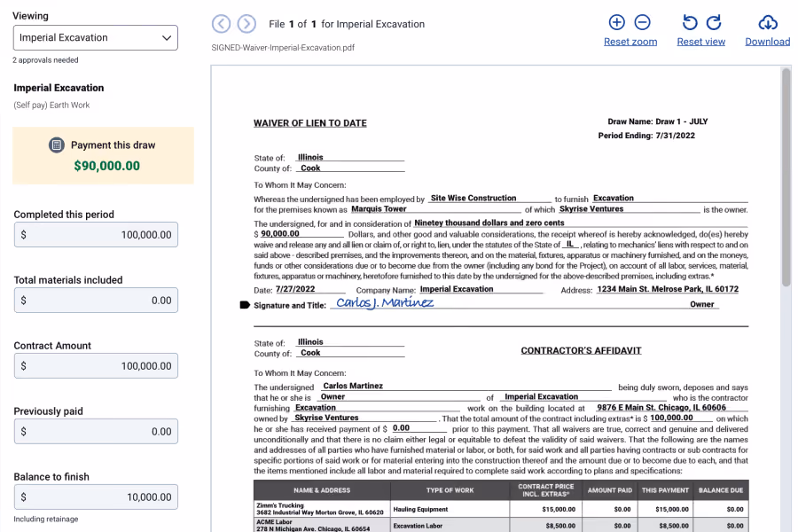Viewport: 798px width, 532px height.
Task: Click the Download link
Action: (768, 42)
